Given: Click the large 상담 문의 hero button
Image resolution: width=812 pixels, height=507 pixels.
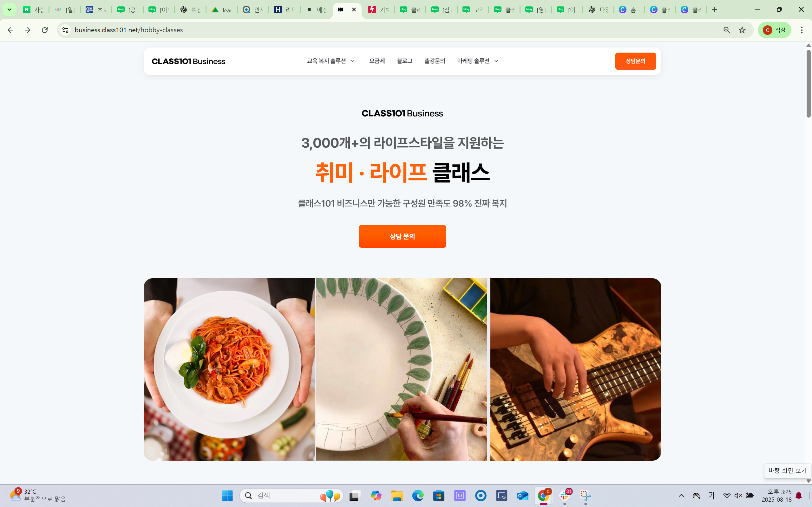Looking at the screenshot, I should point(402,236).
